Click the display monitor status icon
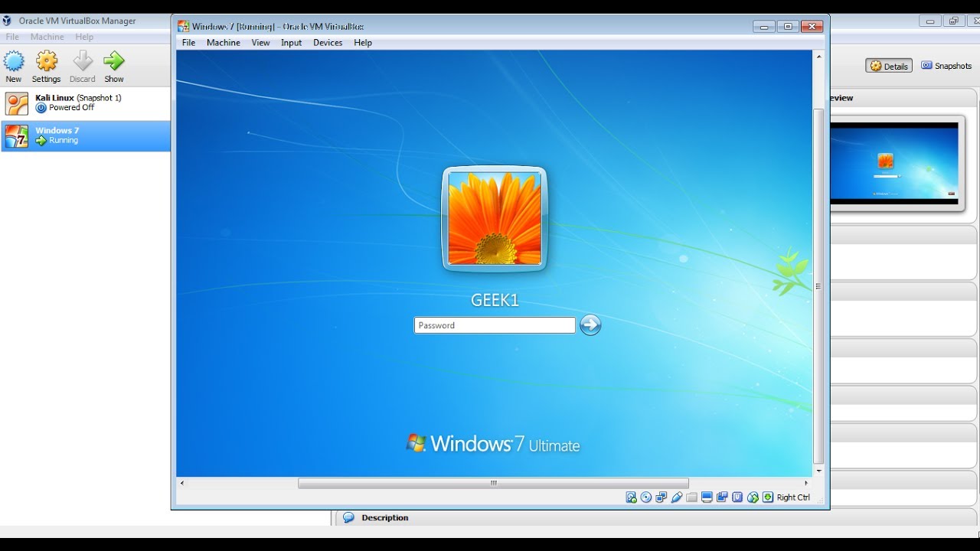This screenshot has width=980, height=551. pyautogui.click(x=707, y=497)
